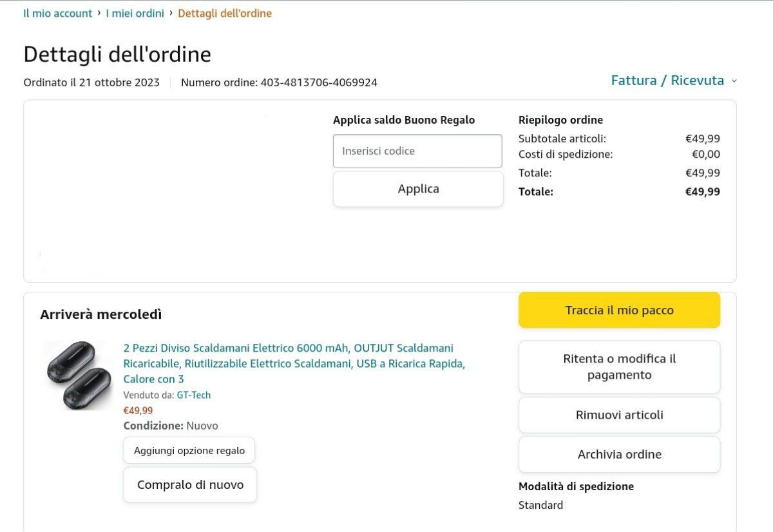Image resolution: width=773 pixels, height=532 pixels.
Task: Focus the Inserisci codice gift card field
Action: pos(417,151)
